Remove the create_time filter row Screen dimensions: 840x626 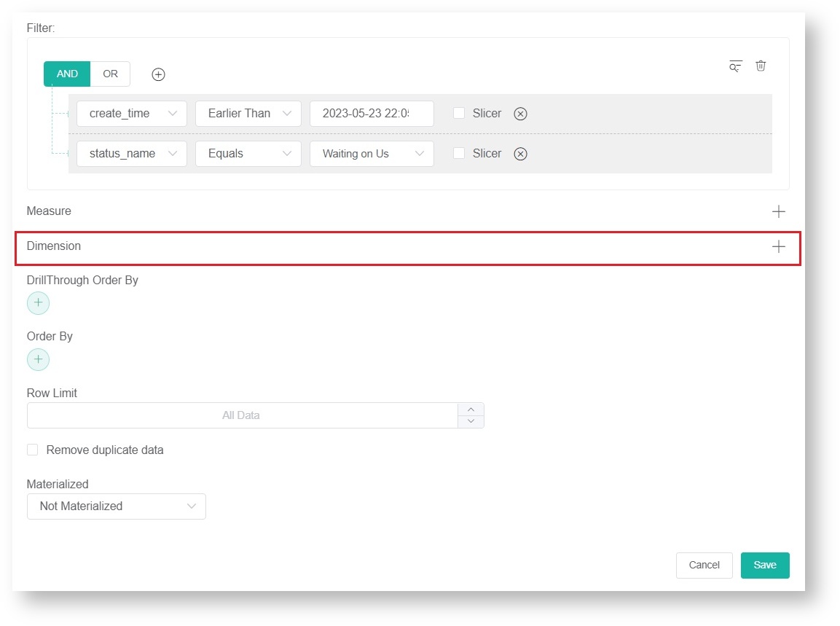pyautogui.click(x=520, y=114)
